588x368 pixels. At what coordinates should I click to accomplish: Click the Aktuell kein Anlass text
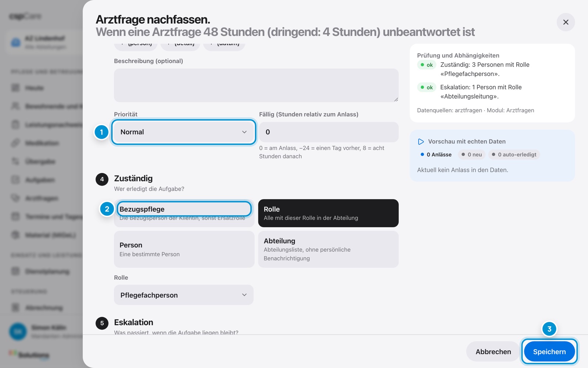462,170
